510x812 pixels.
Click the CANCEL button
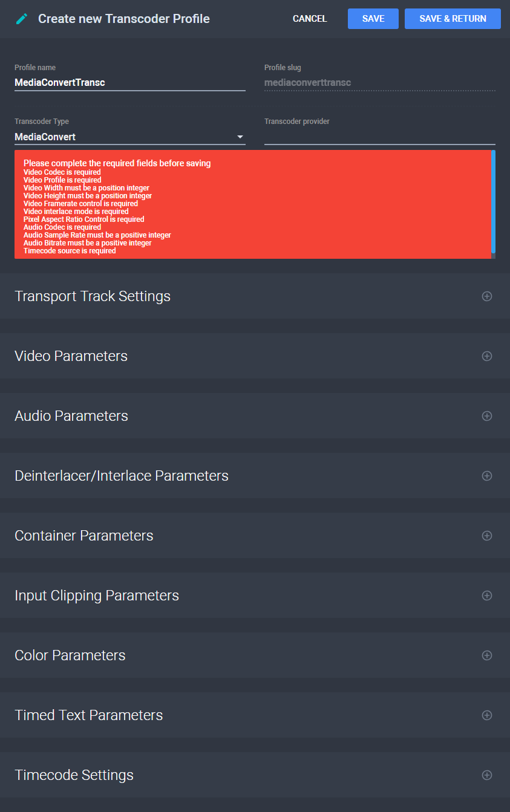(x=309, y=19)
